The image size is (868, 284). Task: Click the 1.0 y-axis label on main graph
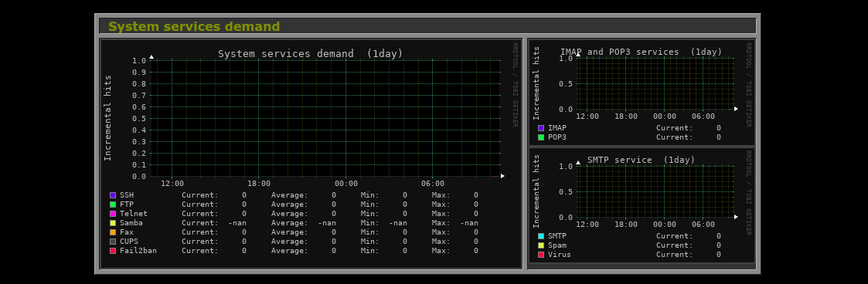139,61
